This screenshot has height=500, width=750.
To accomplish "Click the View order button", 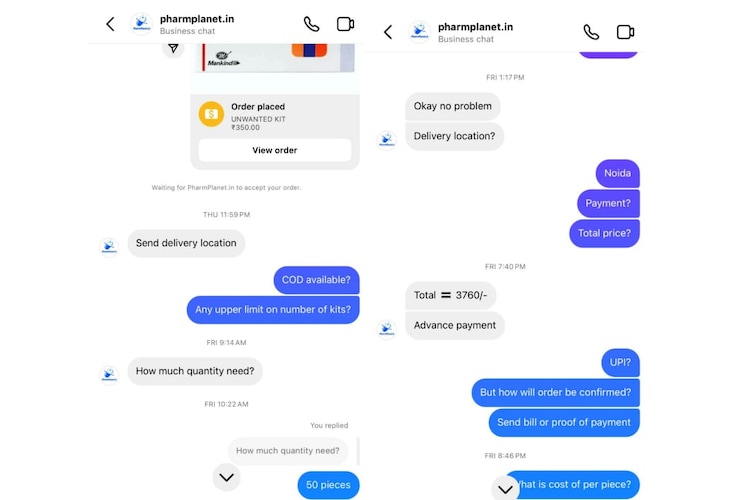I will [x=275, y=150].
